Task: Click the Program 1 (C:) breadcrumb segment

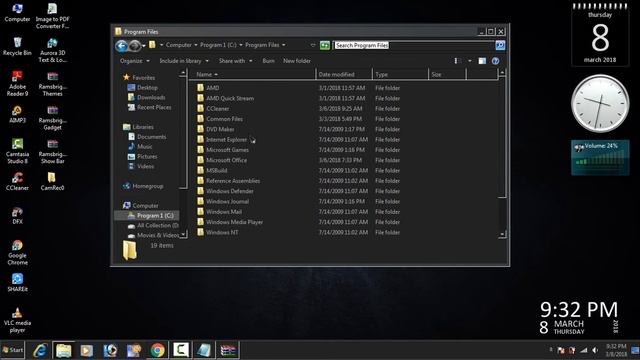Action: tap(218, 45)
